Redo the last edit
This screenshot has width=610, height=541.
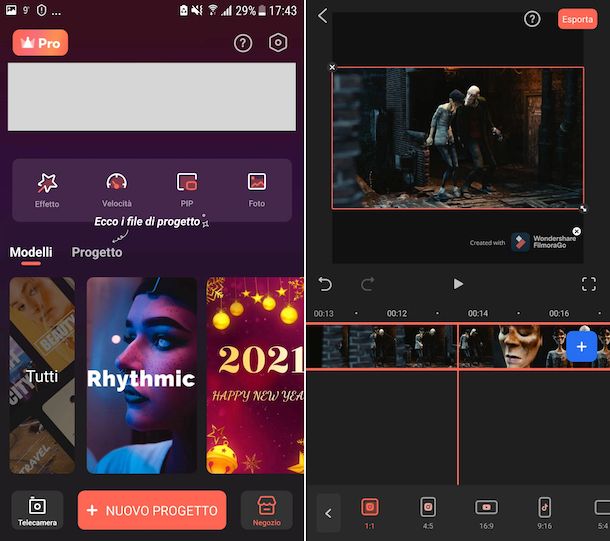tap(368, 284)
